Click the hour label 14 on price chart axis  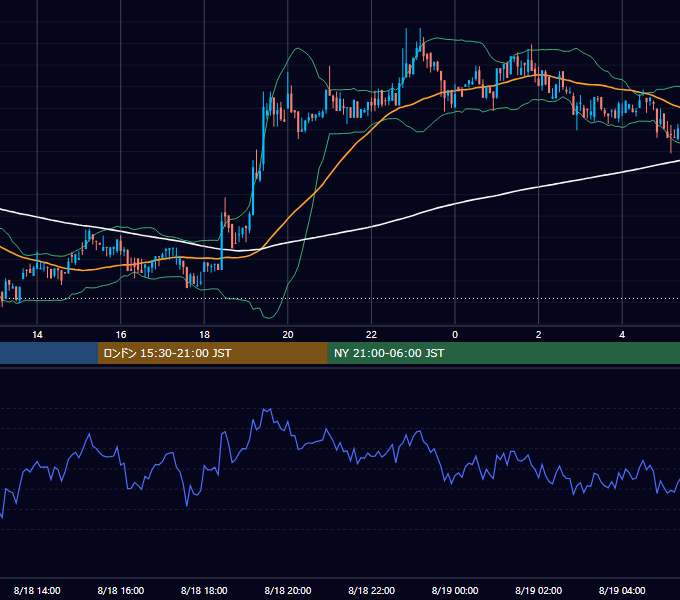(x=37, y=335)
